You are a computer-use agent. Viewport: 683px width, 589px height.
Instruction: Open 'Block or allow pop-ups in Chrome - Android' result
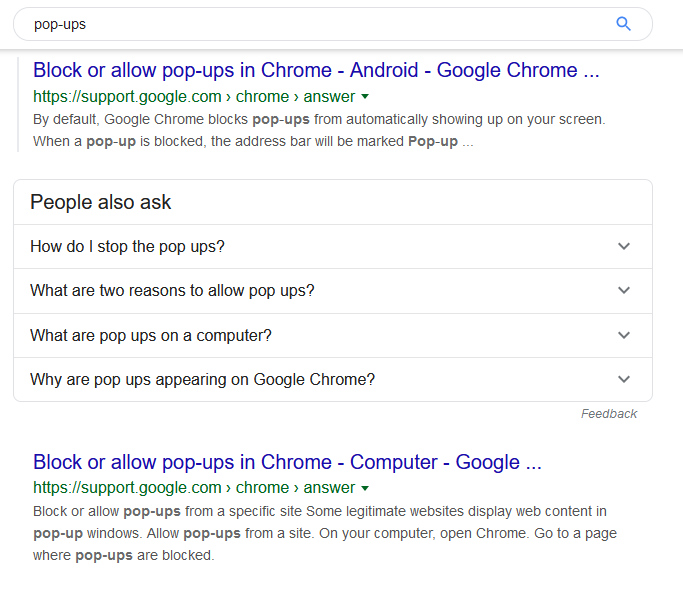tap(316, 70)
